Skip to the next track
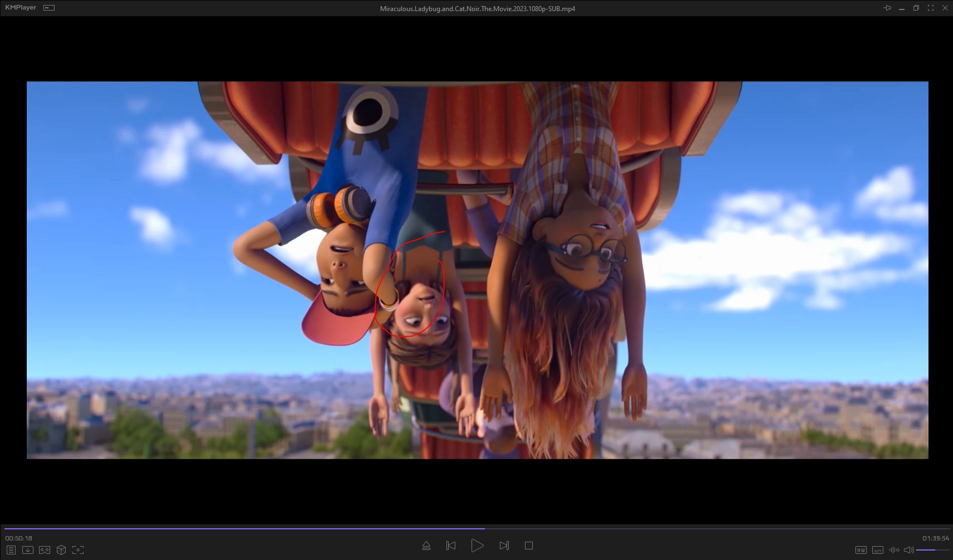953x560 pixels. (x=504, y=546)
